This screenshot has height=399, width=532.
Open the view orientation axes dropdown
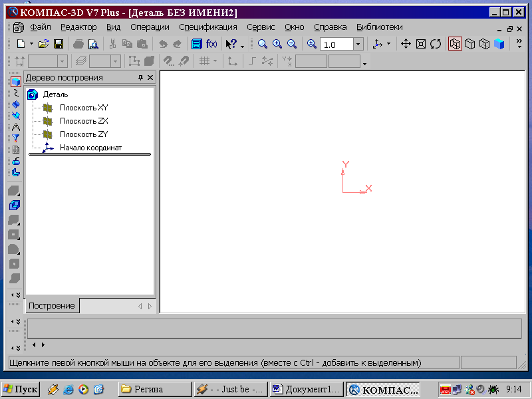pos(388,44)
